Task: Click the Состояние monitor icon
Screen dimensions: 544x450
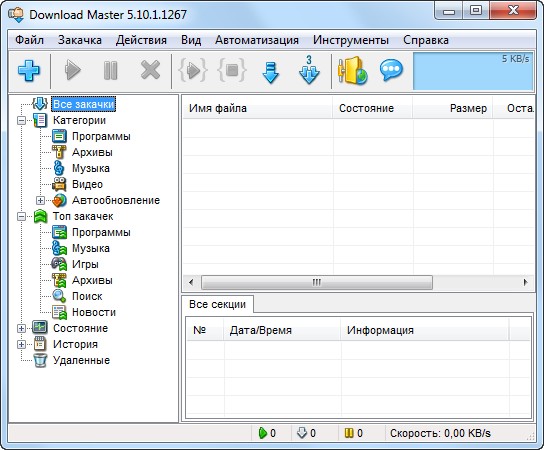Action: coord(40,328)
